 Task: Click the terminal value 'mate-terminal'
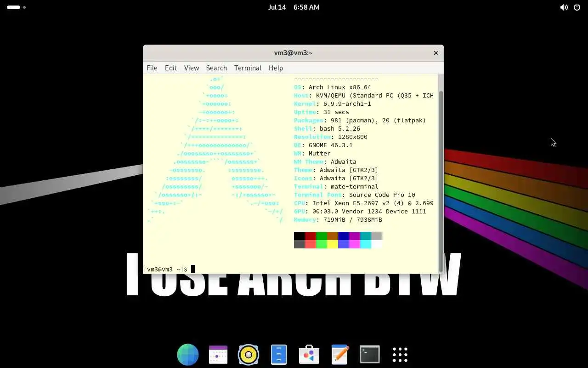click(x=355, y=187)
